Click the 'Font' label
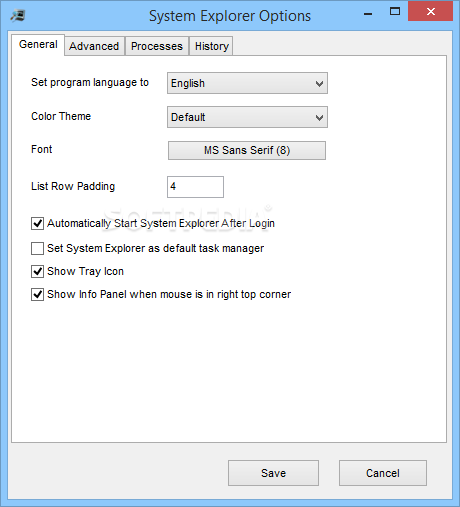 pyautogui.click(x=42, y=149)
